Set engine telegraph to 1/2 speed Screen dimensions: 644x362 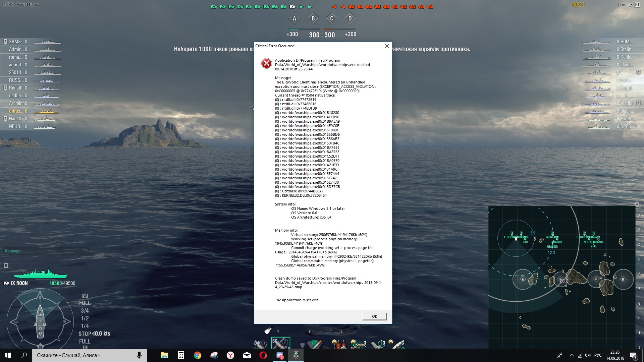tap(85, 318)
